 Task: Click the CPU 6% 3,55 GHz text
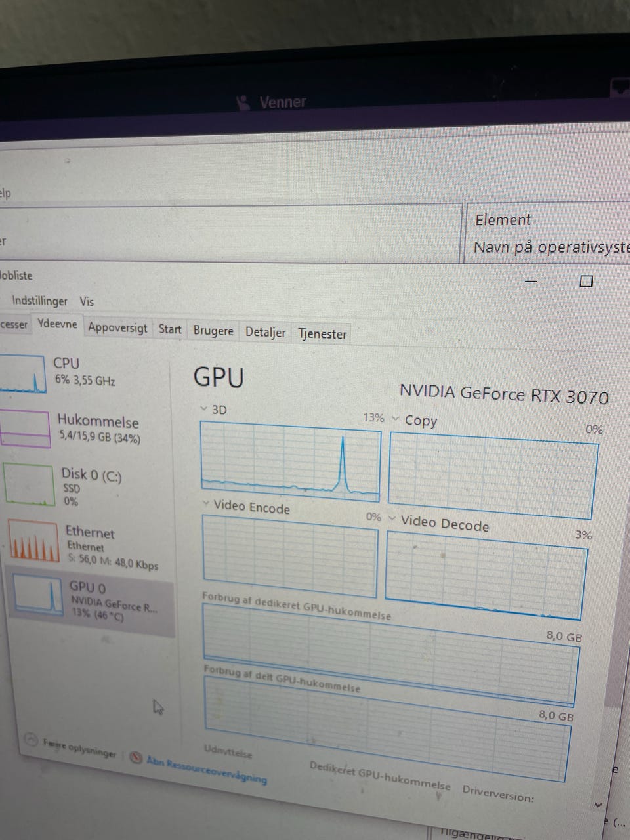pos(85,371)
